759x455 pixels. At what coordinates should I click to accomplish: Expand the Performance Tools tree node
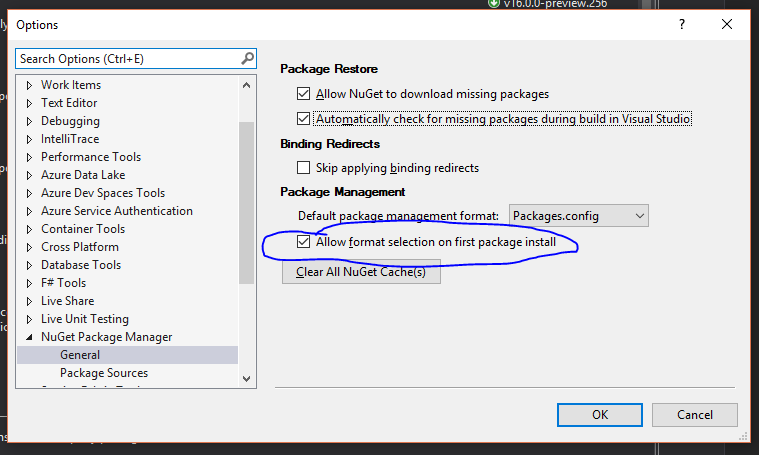[x=29, y=157]
